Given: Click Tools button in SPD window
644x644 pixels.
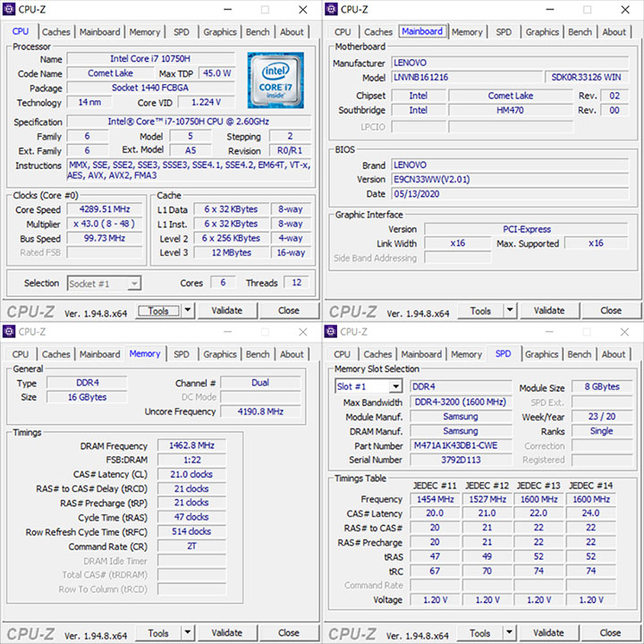Looking at the screenshot, I should coord(480,633).
